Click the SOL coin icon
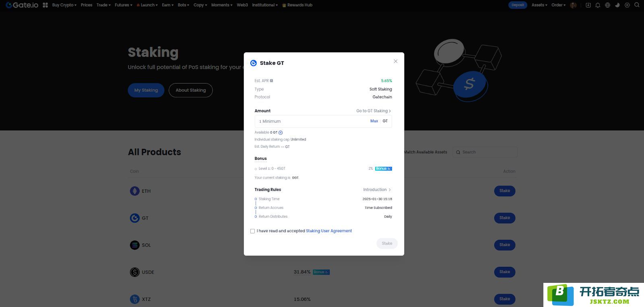 [x=135, y=245]
